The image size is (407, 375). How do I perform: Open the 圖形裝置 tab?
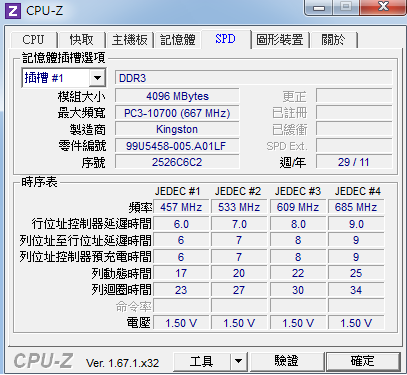(x=280, y=40)
